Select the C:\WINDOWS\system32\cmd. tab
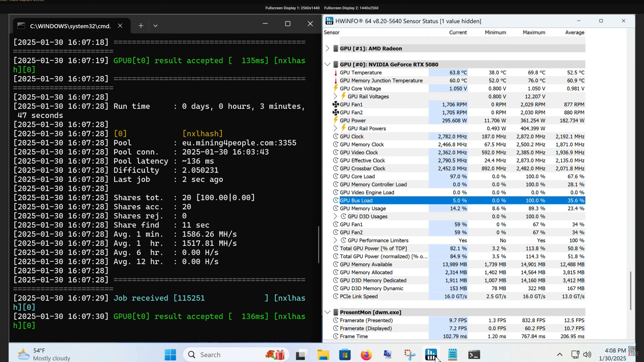Viewport: 644px width, 362px height. click(70, 26)
